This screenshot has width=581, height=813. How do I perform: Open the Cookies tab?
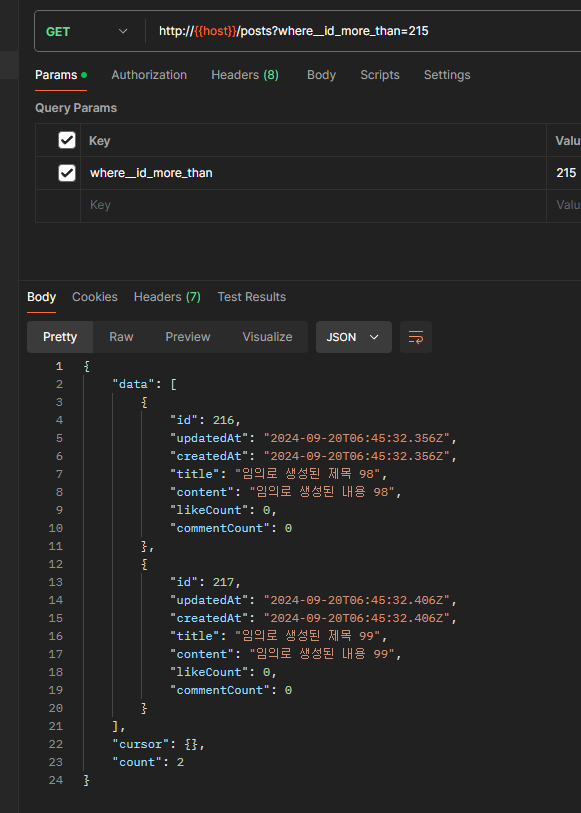[95, 297]
